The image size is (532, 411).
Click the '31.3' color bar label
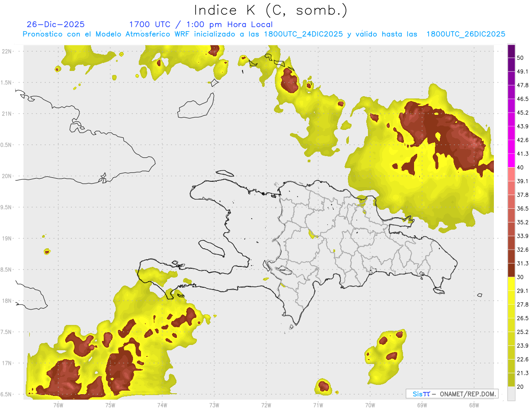[523, 263]
